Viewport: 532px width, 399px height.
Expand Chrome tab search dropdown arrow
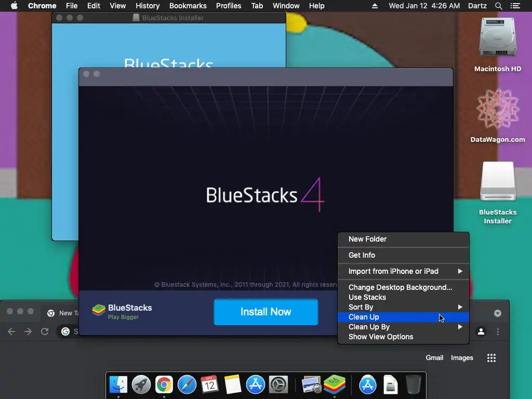497,313
